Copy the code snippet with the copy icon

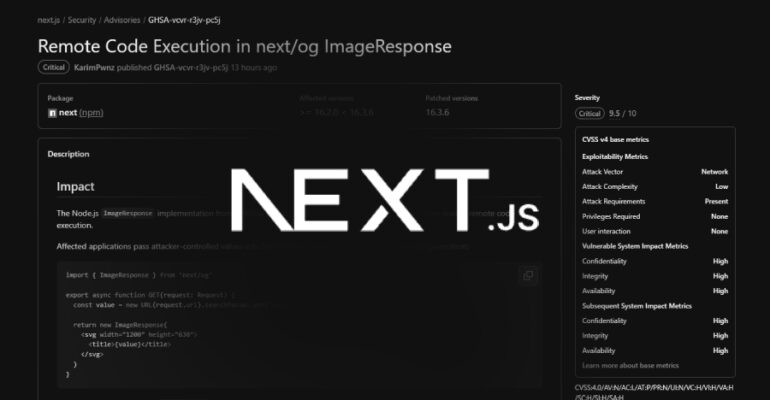[528, 276]
